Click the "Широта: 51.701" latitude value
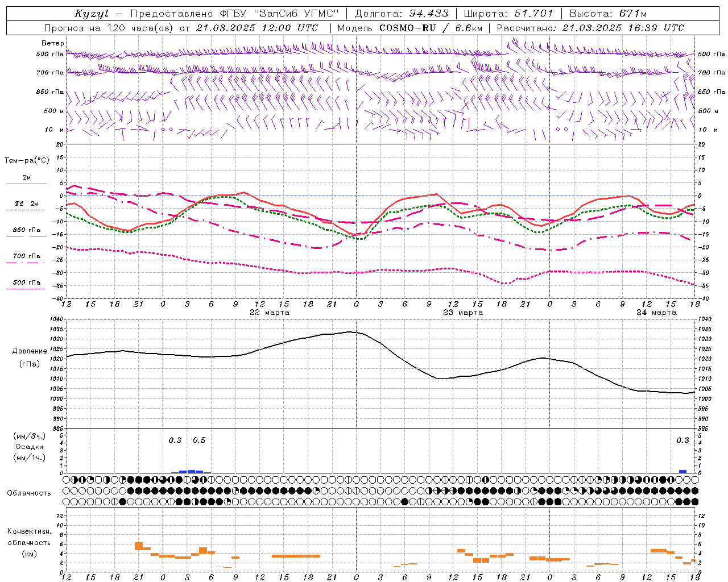This screenshot has height=582, width=728. (508, 14)
